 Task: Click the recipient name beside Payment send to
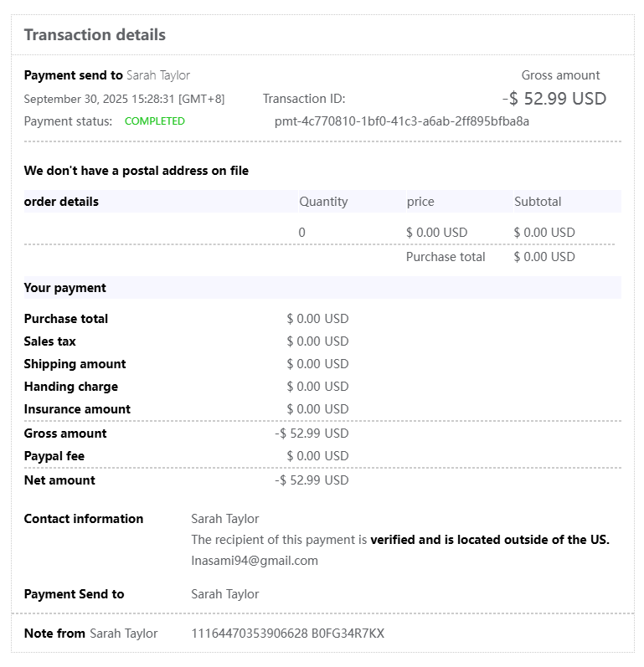click(158, 75)
